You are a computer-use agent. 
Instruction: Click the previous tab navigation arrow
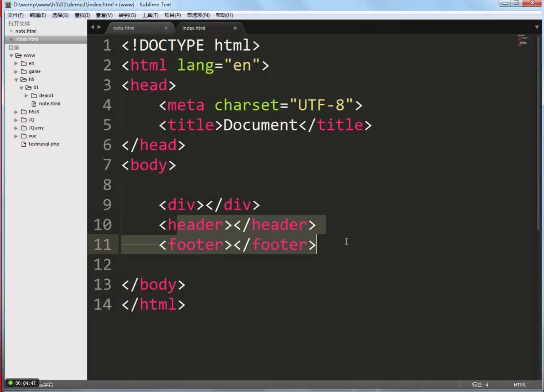tap(92, 27)
